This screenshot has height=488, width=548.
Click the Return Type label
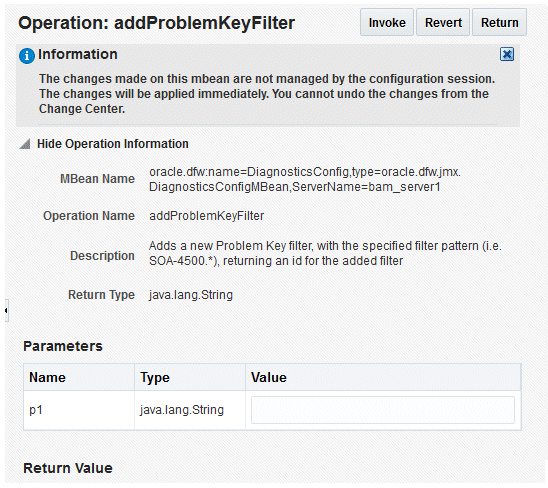point(101,295)
